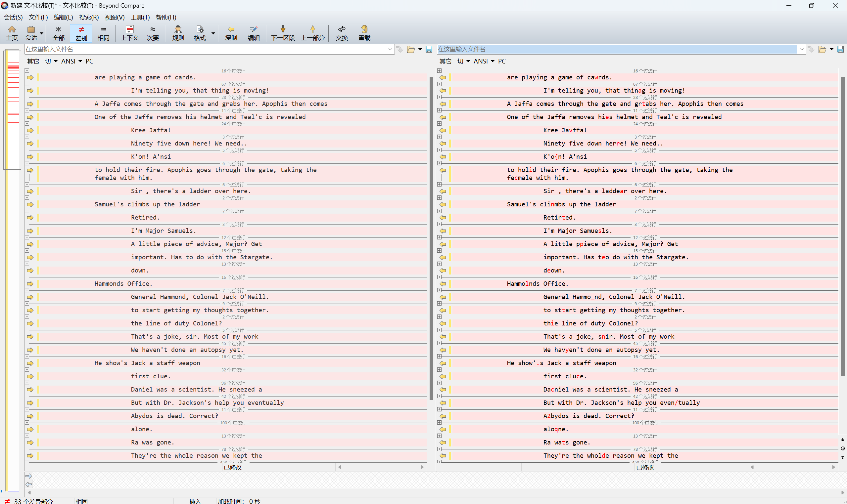
Task: Click the 编辑 edit toolbar icon
Action: (254, 33)
